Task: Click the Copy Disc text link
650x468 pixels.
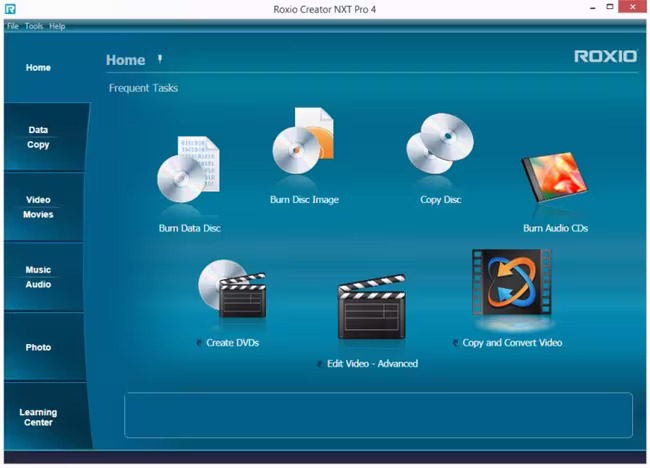Action: point(440,200)
